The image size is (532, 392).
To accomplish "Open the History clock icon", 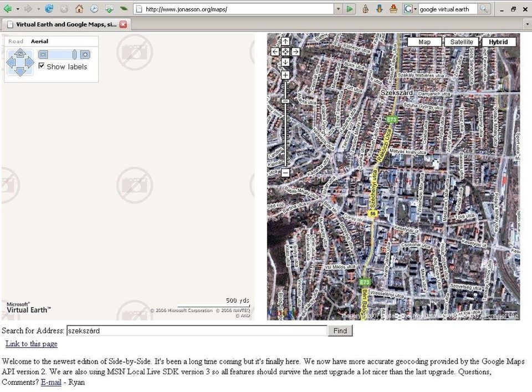I will [94, 9].
